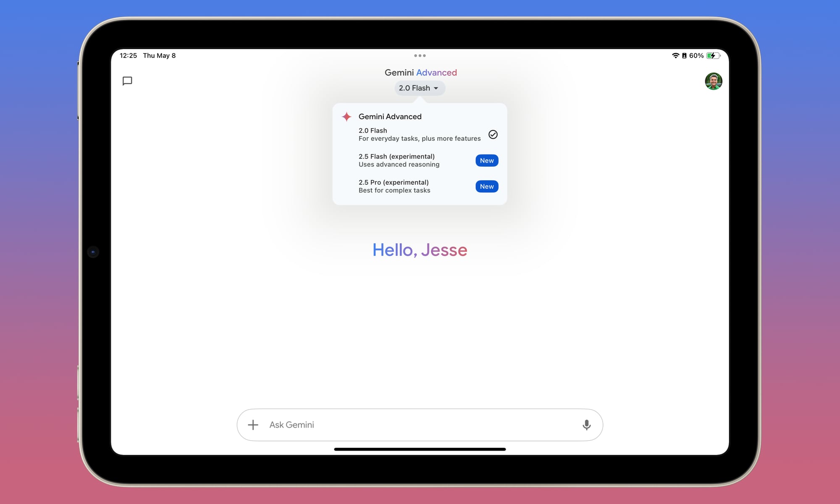The image size is (840, 504).
Task: Click the plus icon to attach content
Action: click(253, 425)
